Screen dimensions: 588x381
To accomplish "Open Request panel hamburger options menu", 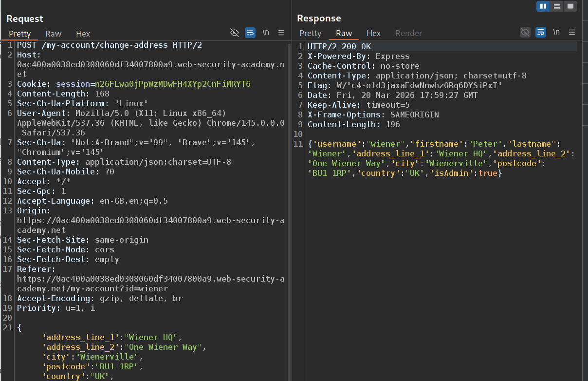I will coord(281,33).
